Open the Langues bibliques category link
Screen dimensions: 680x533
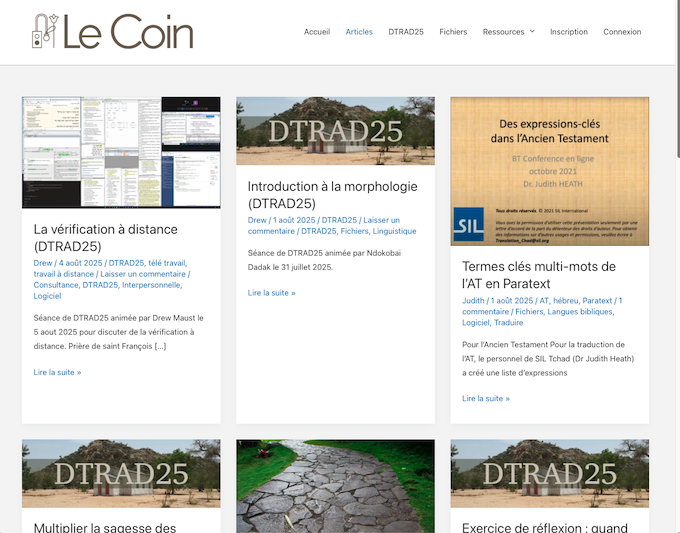point(580,312)
